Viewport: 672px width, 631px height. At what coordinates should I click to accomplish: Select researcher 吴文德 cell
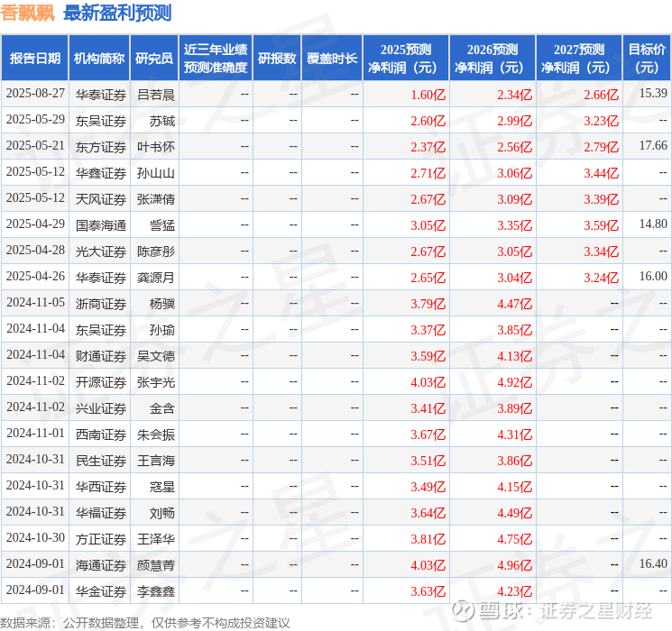(x=156, y=356)
